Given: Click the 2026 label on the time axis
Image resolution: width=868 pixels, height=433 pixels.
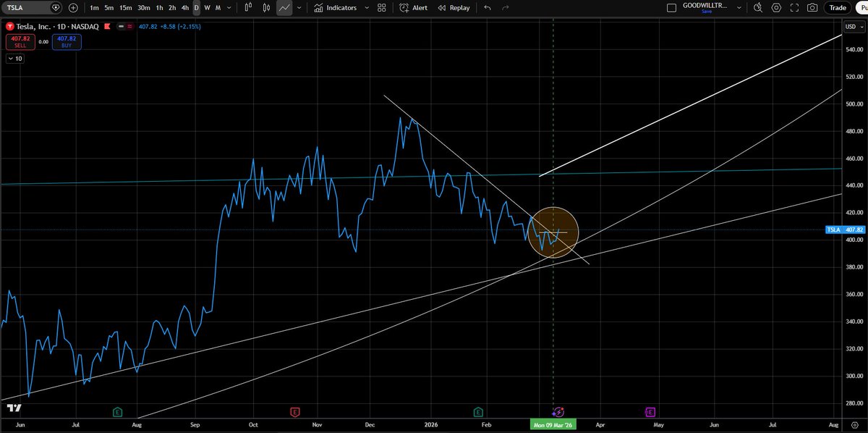Looking at the screenshot, I should click(431, 424).
